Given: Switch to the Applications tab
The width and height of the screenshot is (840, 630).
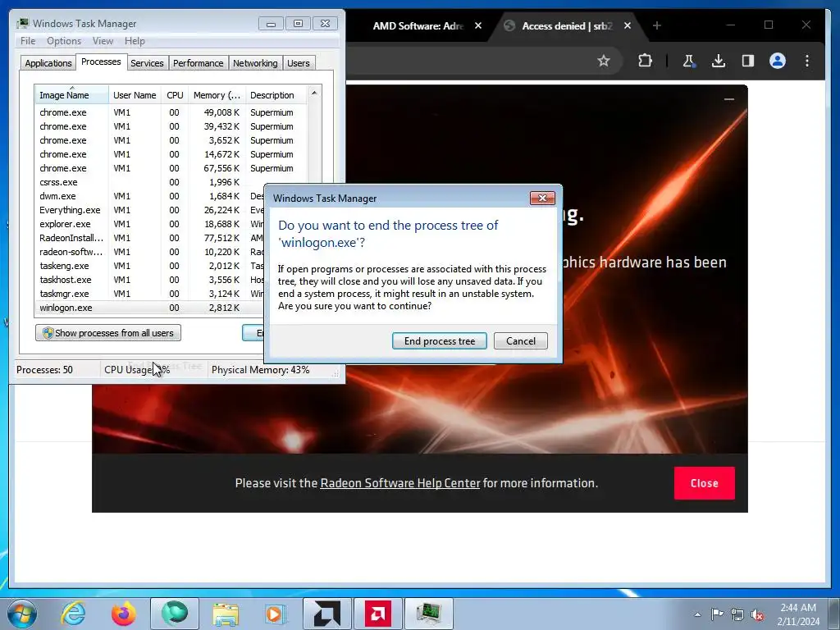Looking at the screenshot, I should pyautogui.click(x=48, y=63).
